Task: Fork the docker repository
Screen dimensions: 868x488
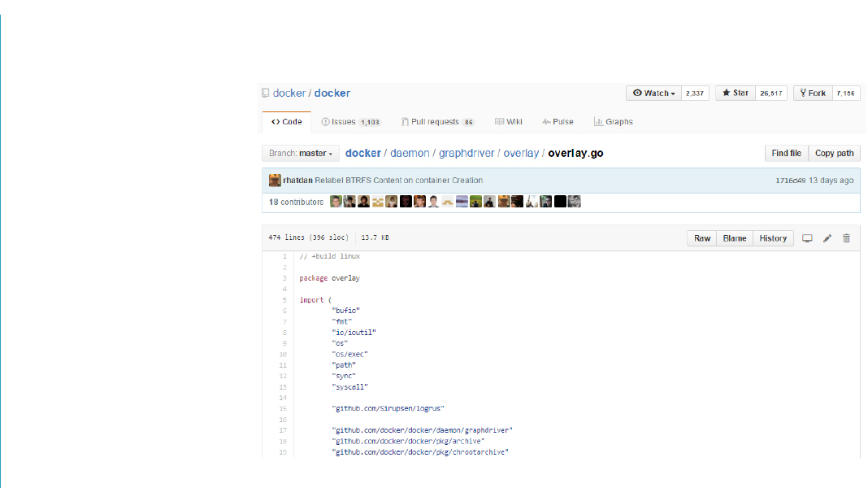Action: click(813, 93)
